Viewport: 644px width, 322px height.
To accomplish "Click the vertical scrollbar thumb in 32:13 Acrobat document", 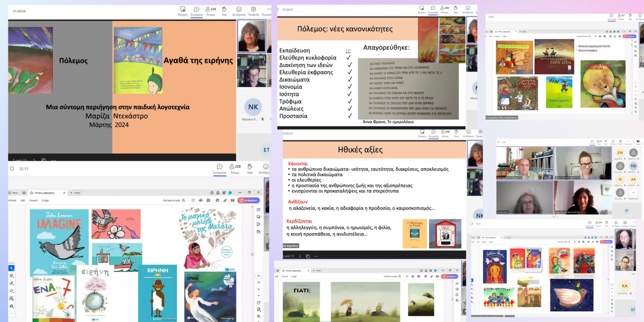I will point(252,254).
